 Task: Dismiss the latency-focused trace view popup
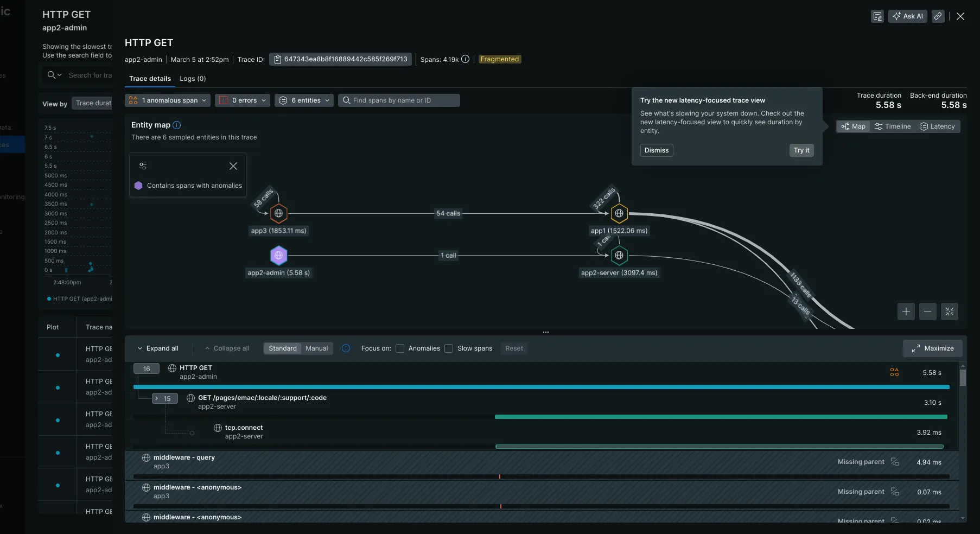[x=657, y=150]
